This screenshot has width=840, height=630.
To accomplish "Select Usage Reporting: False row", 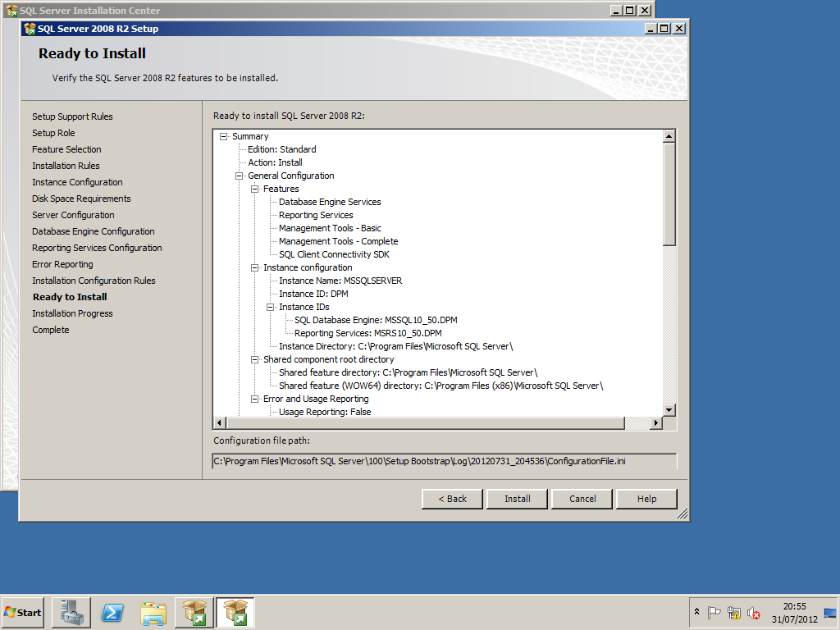I will click(325, 412).
